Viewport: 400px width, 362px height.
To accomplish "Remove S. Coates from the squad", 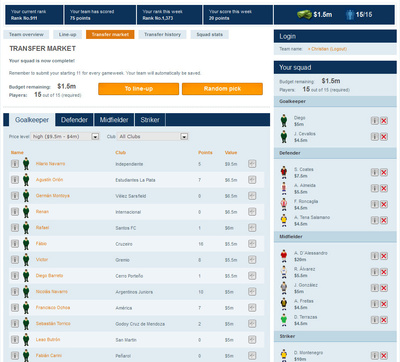I will 384,172.
